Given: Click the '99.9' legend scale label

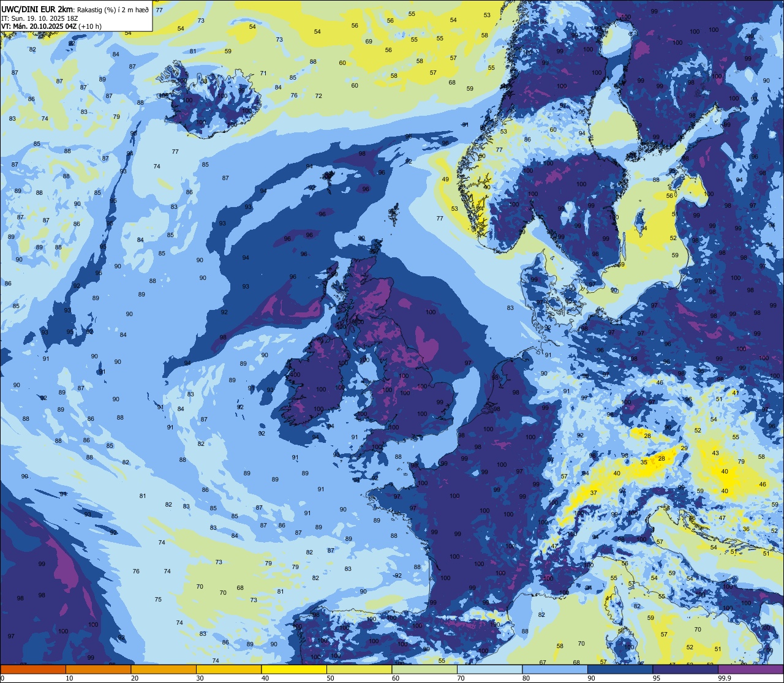Looking at the screenshot, I should coord(725,678).
